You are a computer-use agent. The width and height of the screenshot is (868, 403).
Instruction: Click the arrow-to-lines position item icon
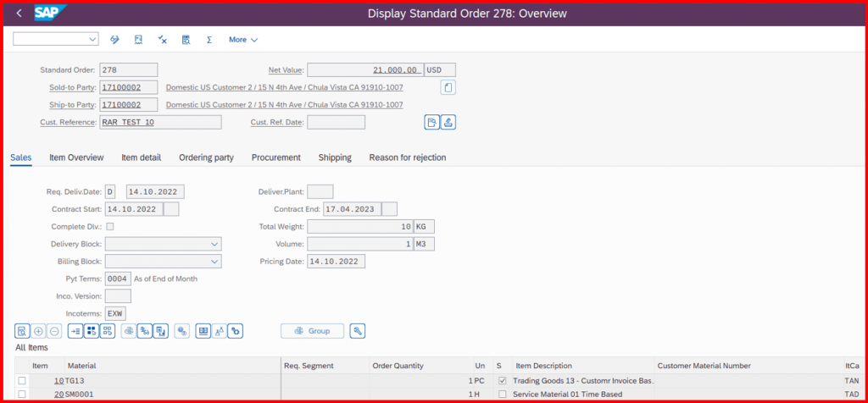[x=75, y=331]
